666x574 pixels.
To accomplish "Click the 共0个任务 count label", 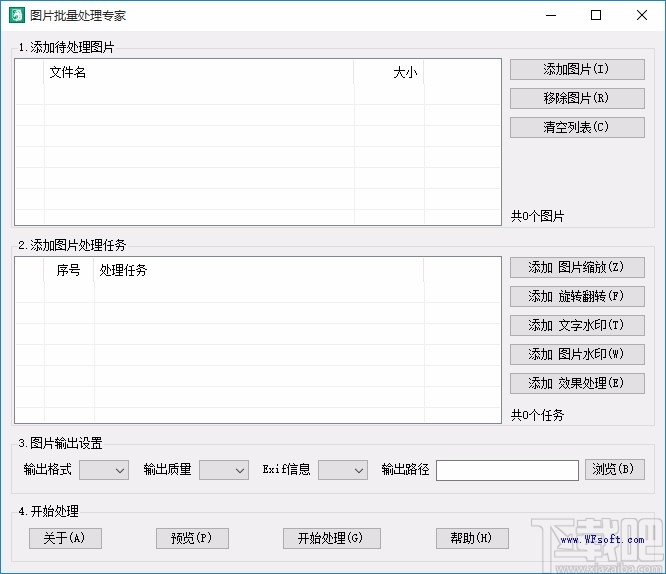I will click(537, 415).
